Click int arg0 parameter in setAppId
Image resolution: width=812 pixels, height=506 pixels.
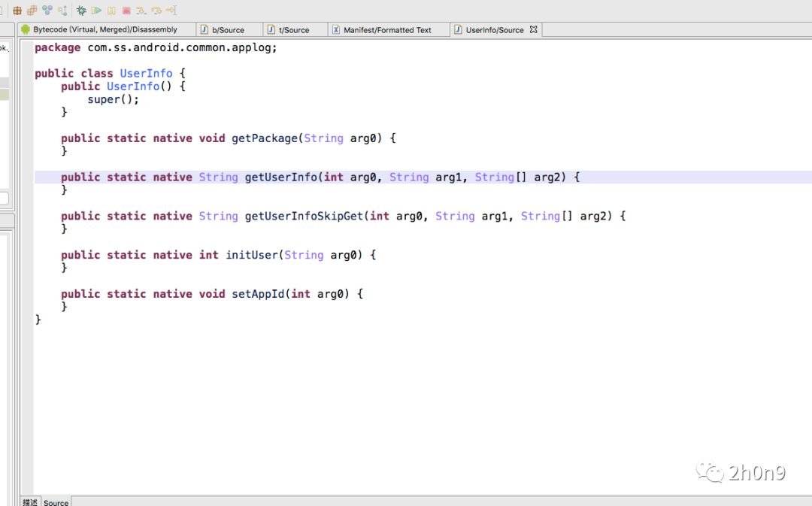coord(317,294)
